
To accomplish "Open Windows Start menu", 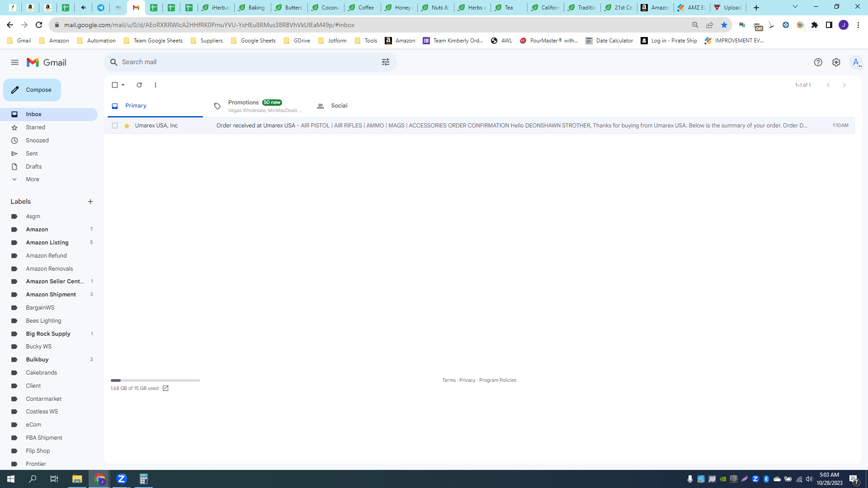I will tap(11, 479).
